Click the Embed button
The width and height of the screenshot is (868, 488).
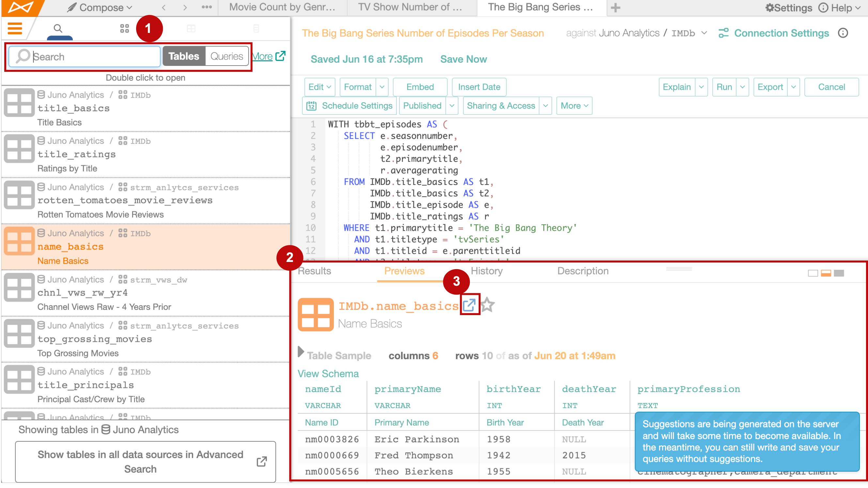pyautogui.click(x=420, y=87)
